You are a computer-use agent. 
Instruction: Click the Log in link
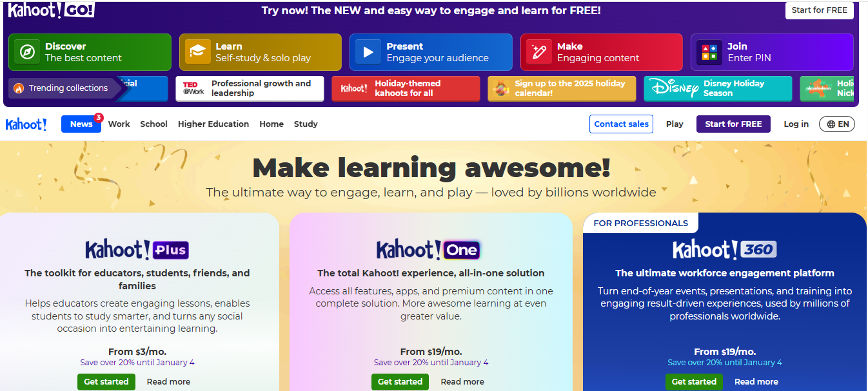coord(796,124)
